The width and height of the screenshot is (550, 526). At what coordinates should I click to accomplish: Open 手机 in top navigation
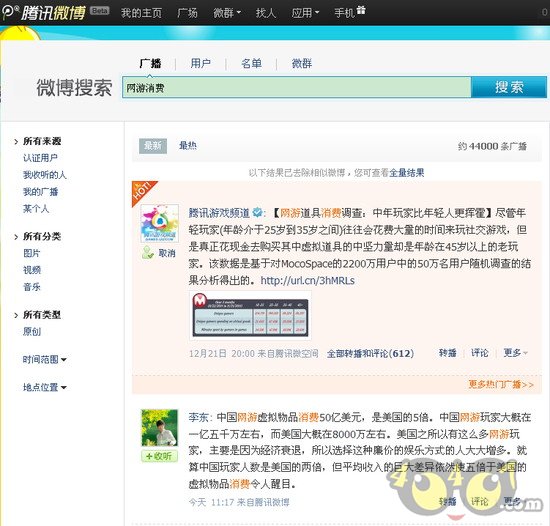[x=344, y=13]
